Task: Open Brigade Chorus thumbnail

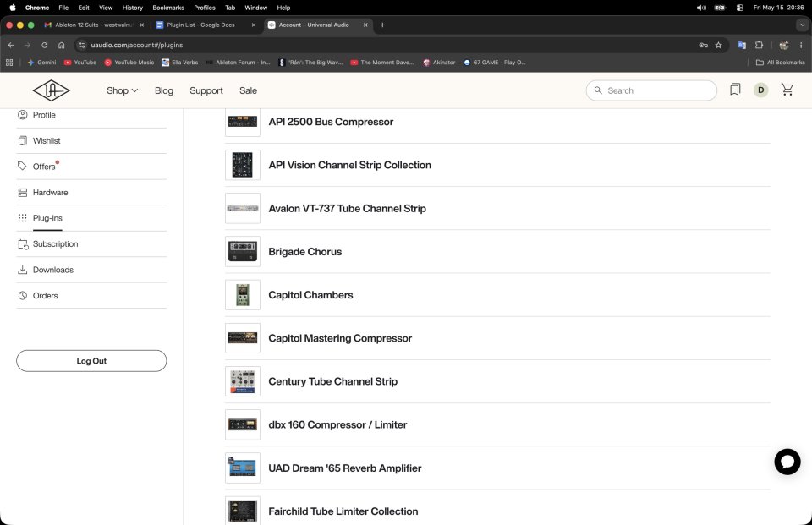Action: pyautogui.click(x=243, y=252)
